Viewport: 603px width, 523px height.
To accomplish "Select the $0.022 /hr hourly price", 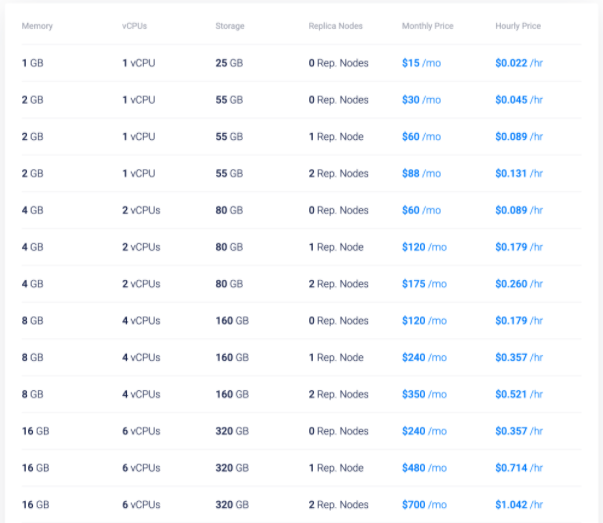I will [519, 63].
